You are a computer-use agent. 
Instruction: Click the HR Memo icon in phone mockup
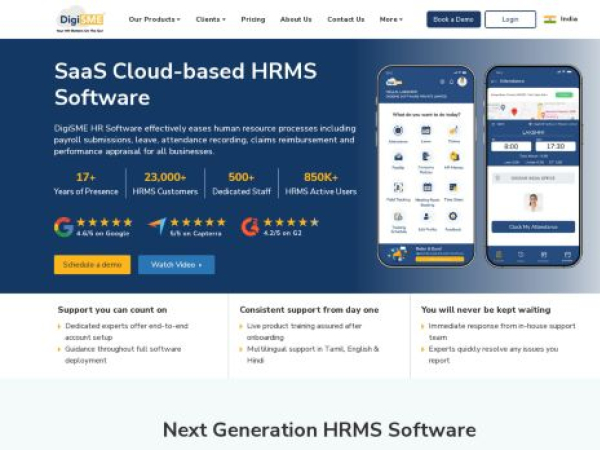click(x=454, y=156)
